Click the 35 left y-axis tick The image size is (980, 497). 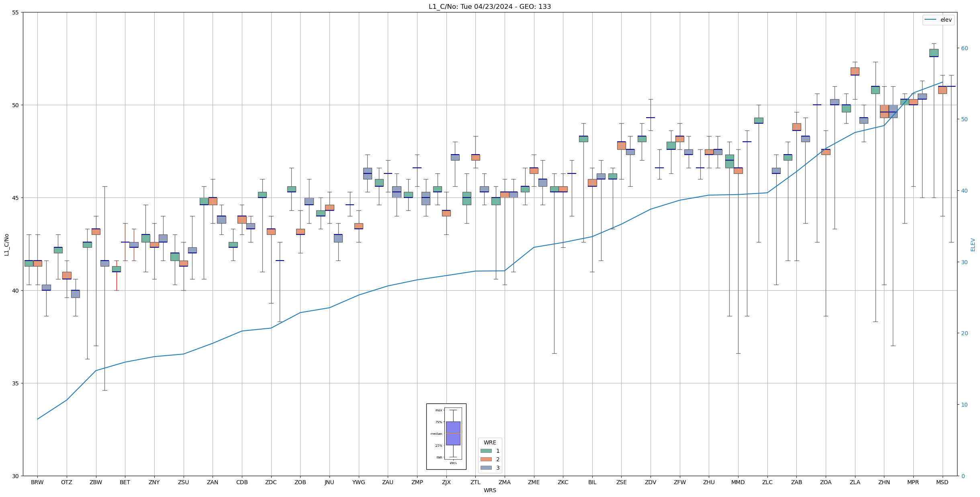16,383
